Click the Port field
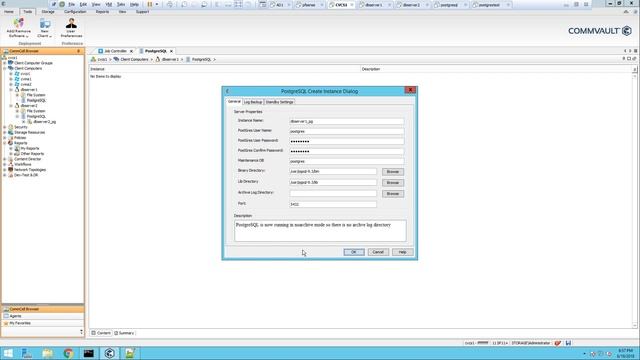 tap(333, 204)
